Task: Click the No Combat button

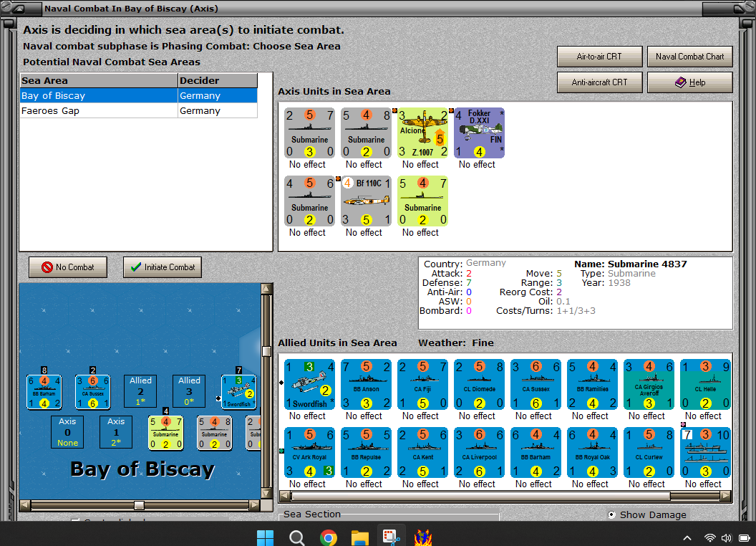Action: click(68, 267)
